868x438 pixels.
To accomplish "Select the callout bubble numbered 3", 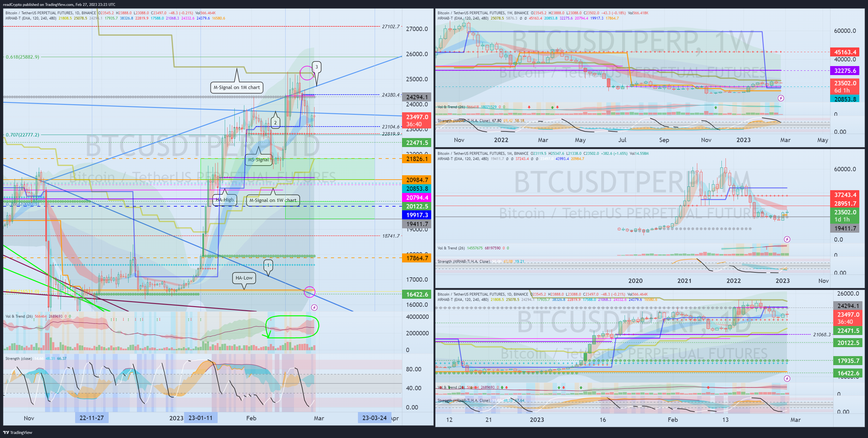I will pyautogui.click(x=316, y=67).
